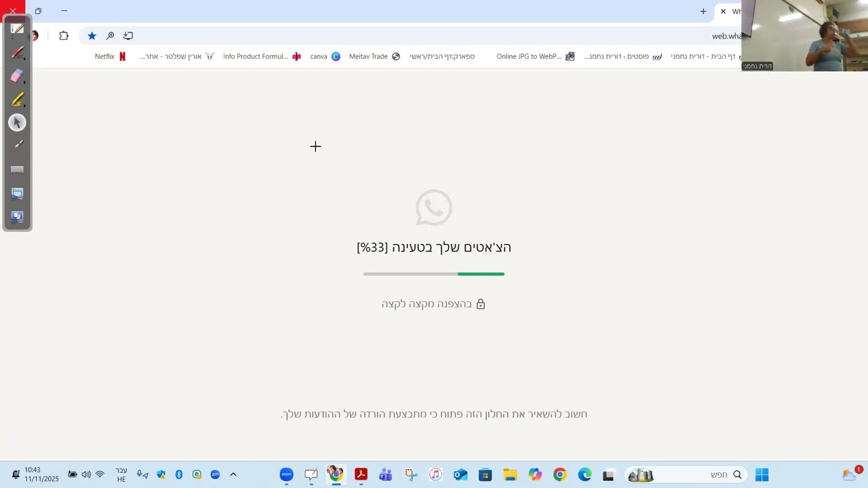
Task: Choose the full screen capture tool
Action: tap(17, 217)
